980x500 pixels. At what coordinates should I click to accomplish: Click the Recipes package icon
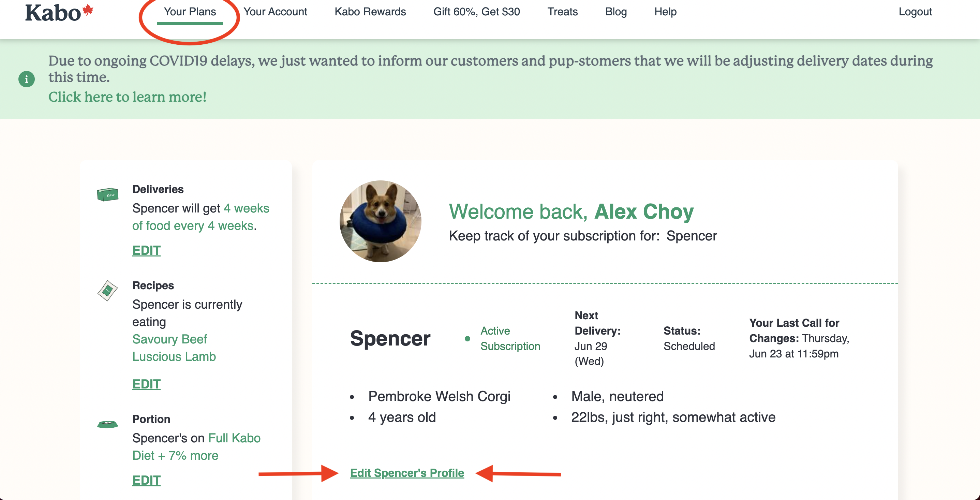pyautogui.click(x=108, y=291)
